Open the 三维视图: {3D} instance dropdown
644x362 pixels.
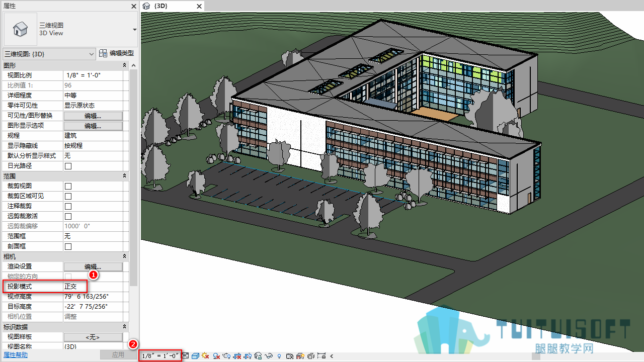[49, 53]
